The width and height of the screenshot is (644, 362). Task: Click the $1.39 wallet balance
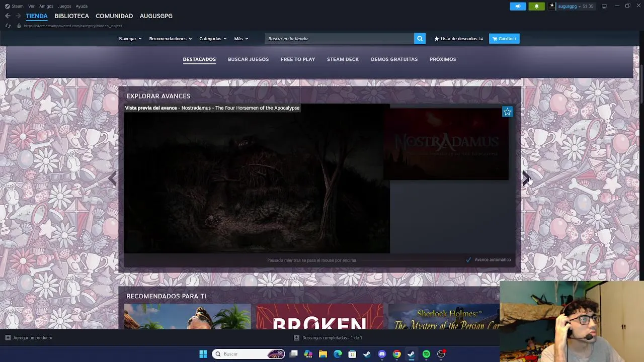(x=588, y=6)
